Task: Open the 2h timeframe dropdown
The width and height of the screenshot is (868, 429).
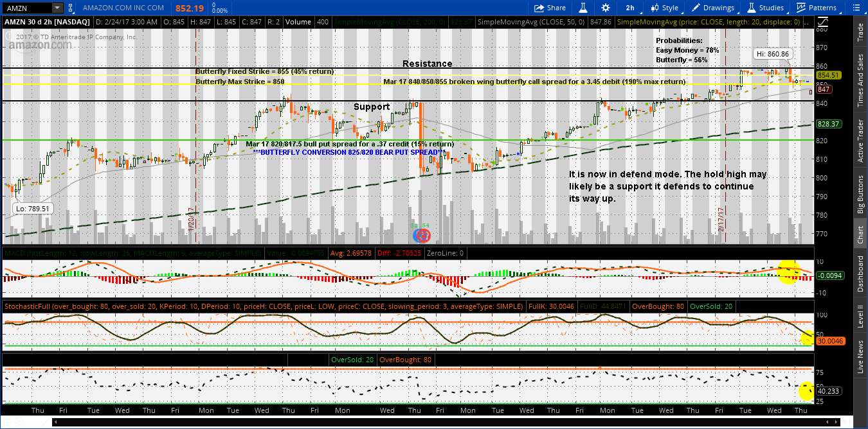Action: point(629,8)
